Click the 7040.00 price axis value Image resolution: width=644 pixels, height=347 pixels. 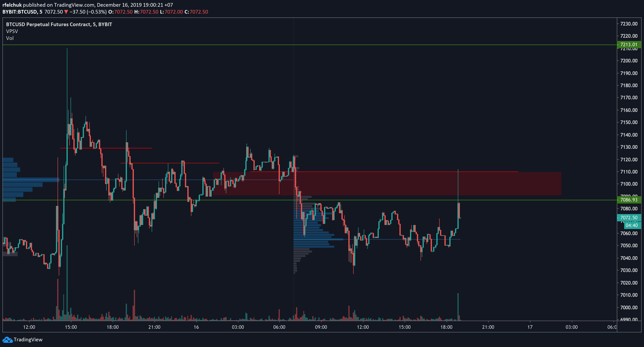point(629,258)
